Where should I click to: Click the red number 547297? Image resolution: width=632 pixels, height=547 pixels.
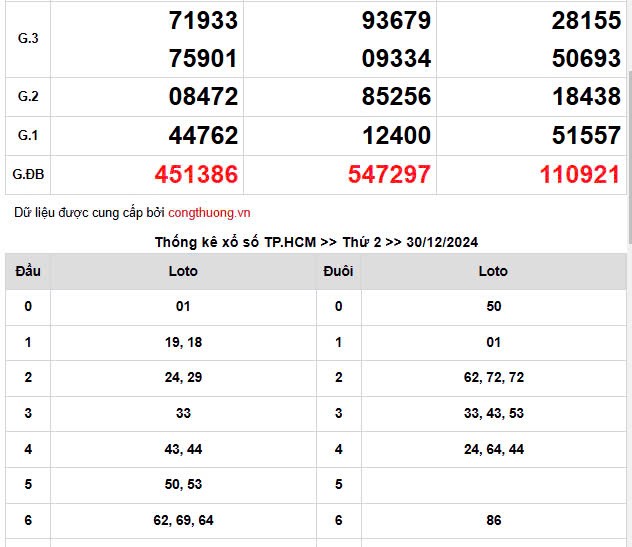pos(389,175)
